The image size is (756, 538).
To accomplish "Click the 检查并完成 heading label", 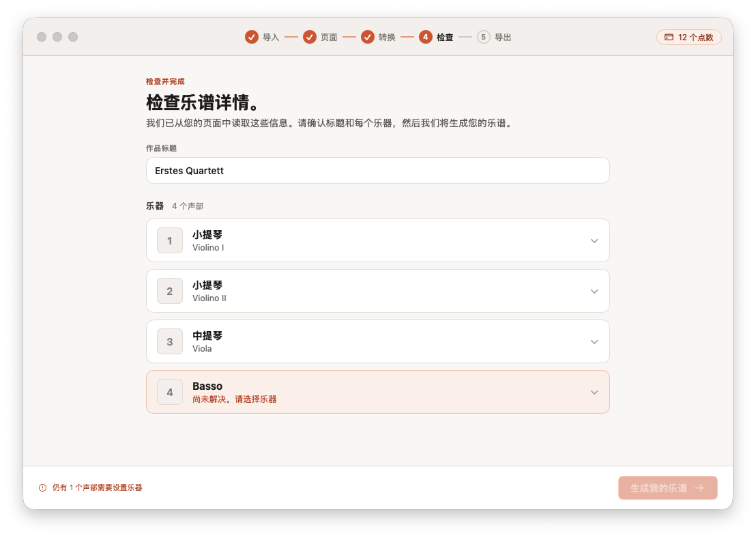I will [x=165, y=81].
